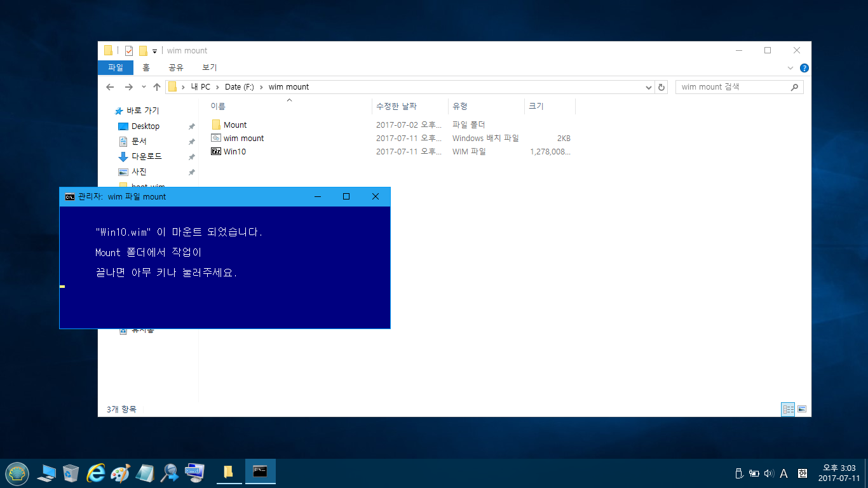
Task: Click the 'Windows 배치 파일' type cell
Action: 485,138
